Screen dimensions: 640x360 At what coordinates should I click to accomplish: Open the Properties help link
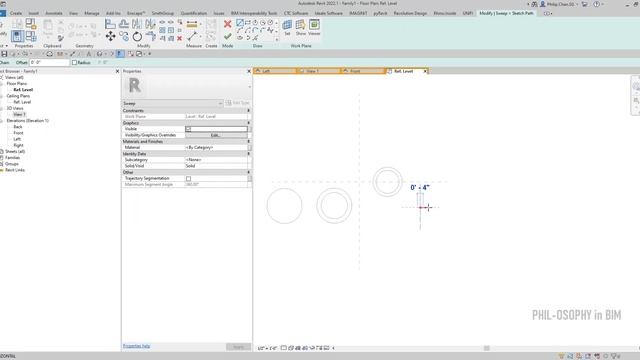tap(136, 346)
